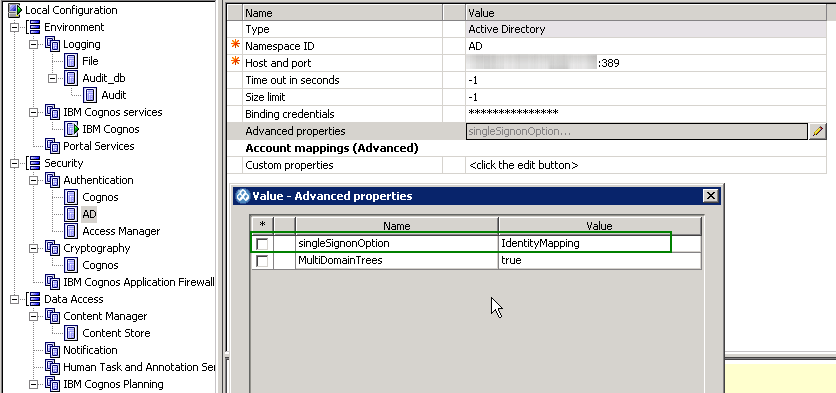
Task: Click the Data Access node icon
Action: click(x=34, y=299)
